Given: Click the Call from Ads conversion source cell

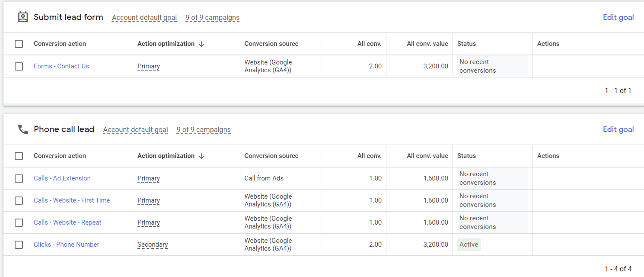Looking at the screenshot, I should click(264, 178).
